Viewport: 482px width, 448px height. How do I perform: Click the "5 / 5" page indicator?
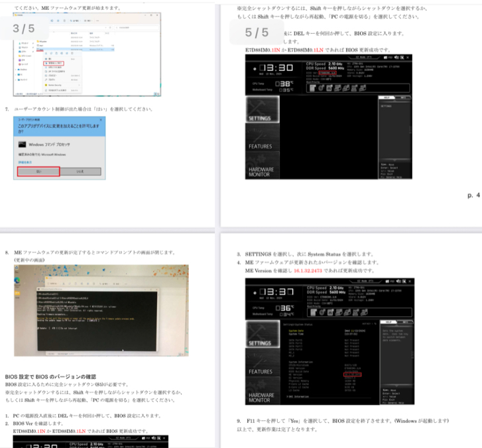pos(257,32)
